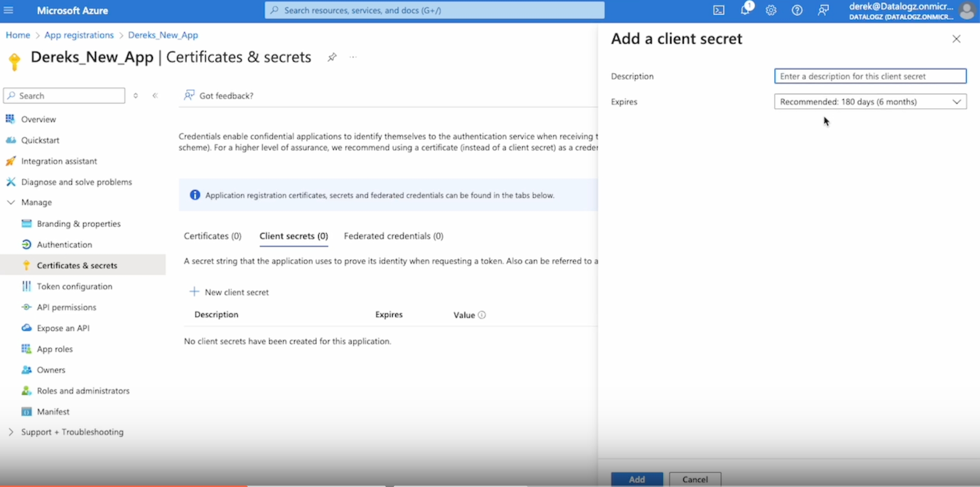
Task: Open the Expires duration dropdown
Action: click(x=870, y=102)
